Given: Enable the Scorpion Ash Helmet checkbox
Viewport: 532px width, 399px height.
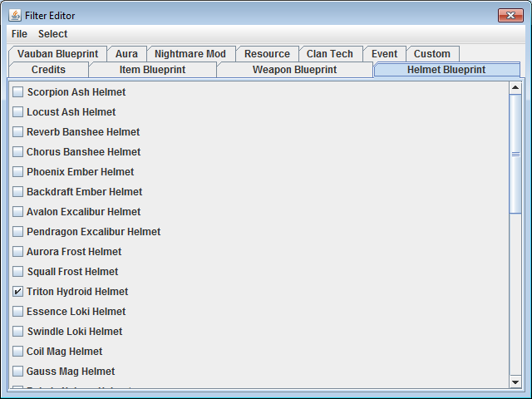Looking at the screenshot, I should coord(18,92).
